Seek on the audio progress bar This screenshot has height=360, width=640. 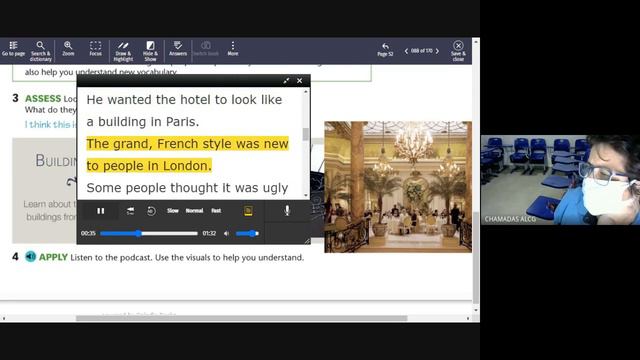[x=149, y=233]
